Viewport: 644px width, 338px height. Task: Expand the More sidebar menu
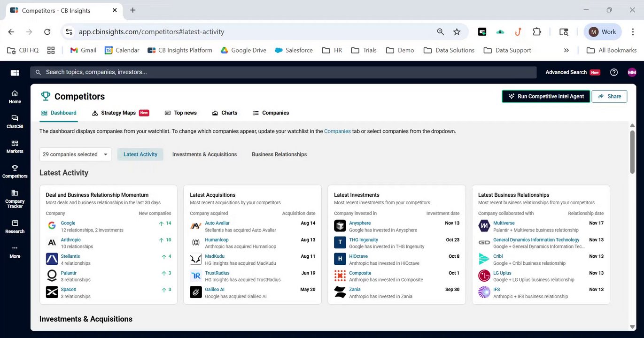[15, 252]
